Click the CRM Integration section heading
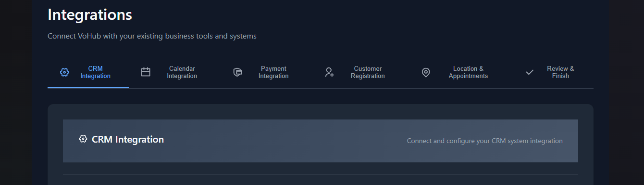The image size is (644, 185). click(128, 139)
